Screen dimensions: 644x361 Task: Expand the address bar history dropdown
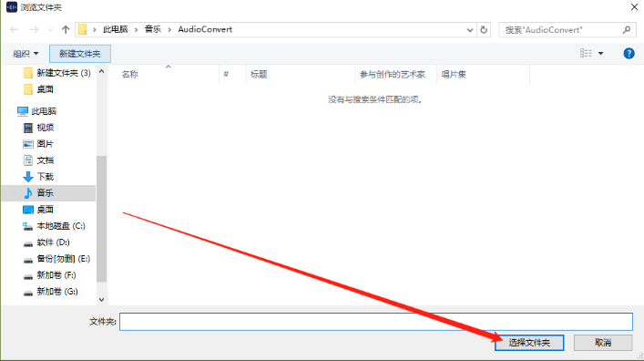click(x=470, y=29)
